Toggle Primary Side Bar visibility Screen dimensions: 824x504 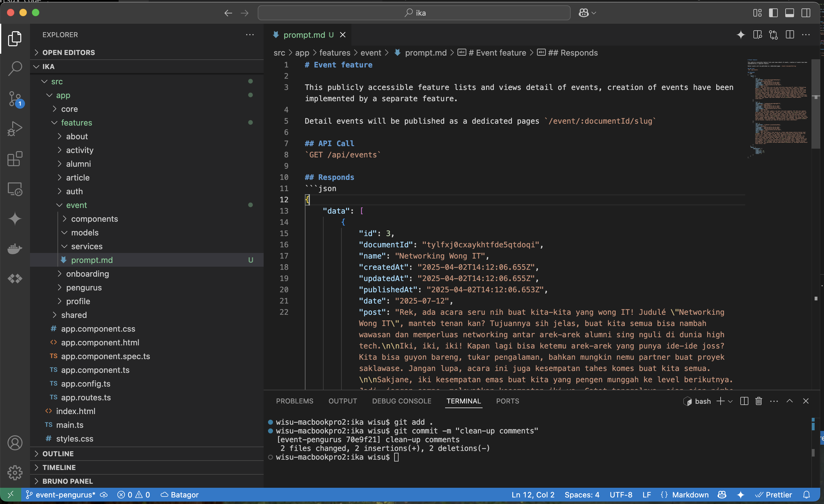773,13
